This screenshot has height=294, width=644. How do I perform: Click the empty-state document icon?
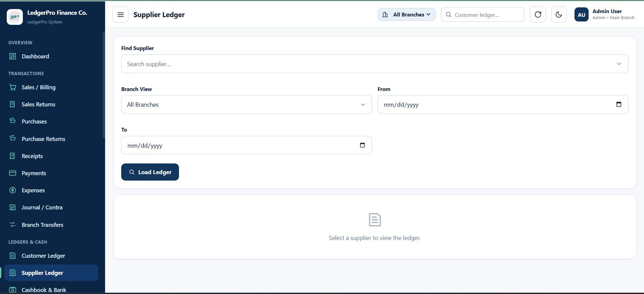pos(375,220)
